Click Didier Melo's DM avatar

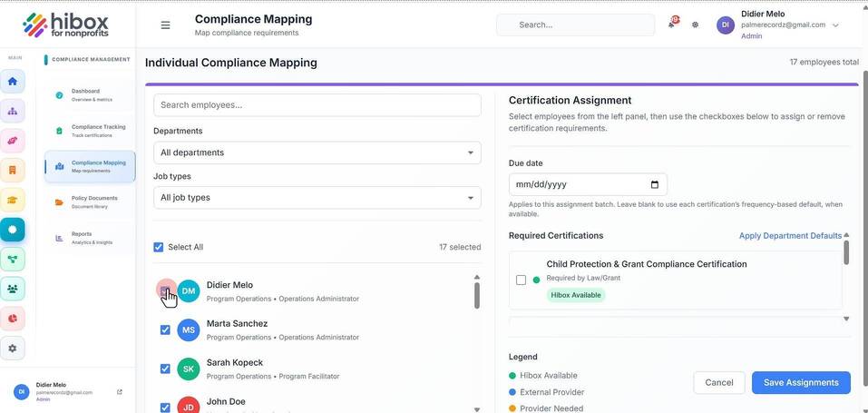[189, 291]
